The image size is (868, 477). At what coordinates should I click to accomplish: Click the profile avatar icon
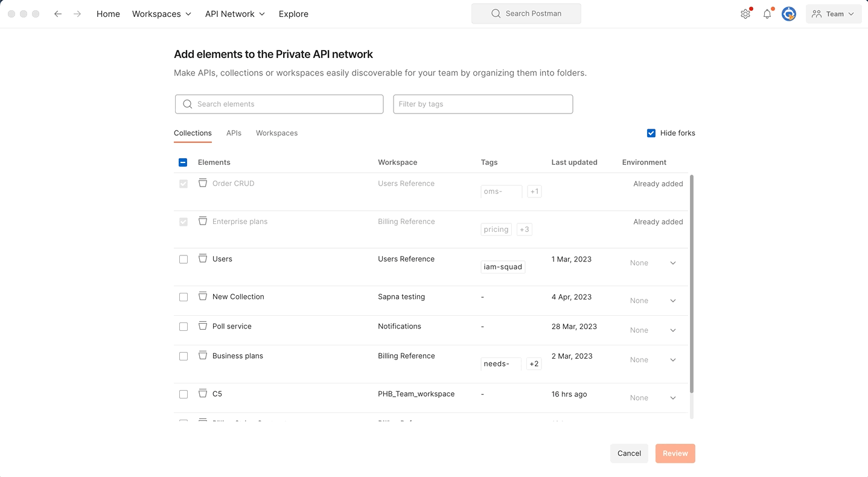coord(789,13)
